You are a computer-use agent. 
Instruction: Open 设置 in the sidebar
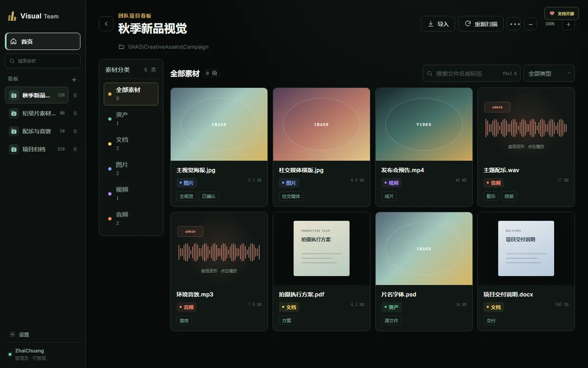(20, 335)
